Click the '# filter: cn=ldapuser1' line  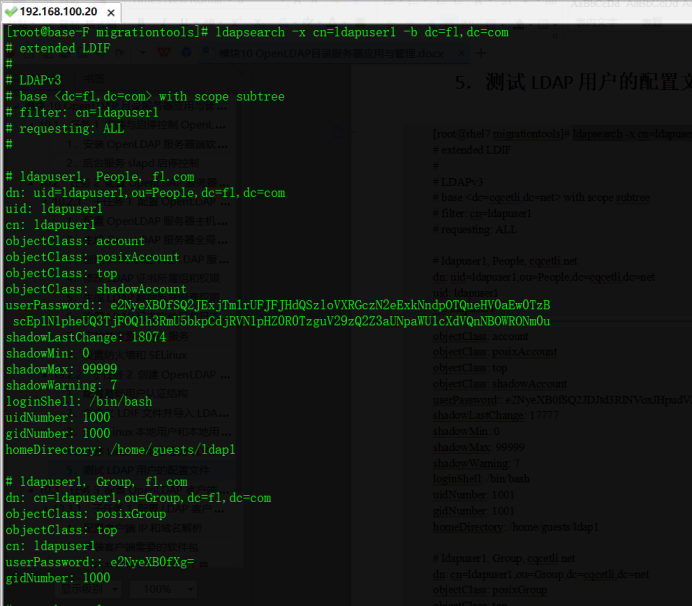(x=82, y=113)
